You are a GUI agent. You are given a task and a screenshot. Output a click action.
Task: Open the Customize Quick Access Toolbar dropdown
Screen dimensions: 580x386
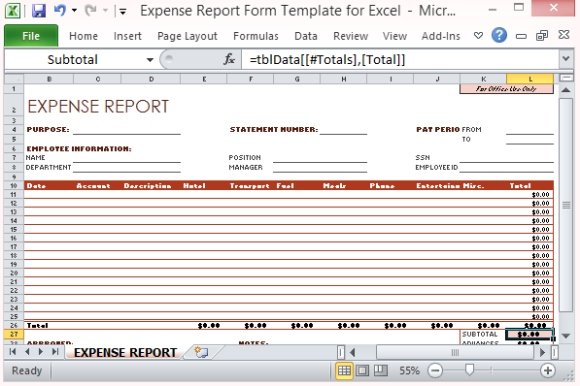(x=122, y=11)
